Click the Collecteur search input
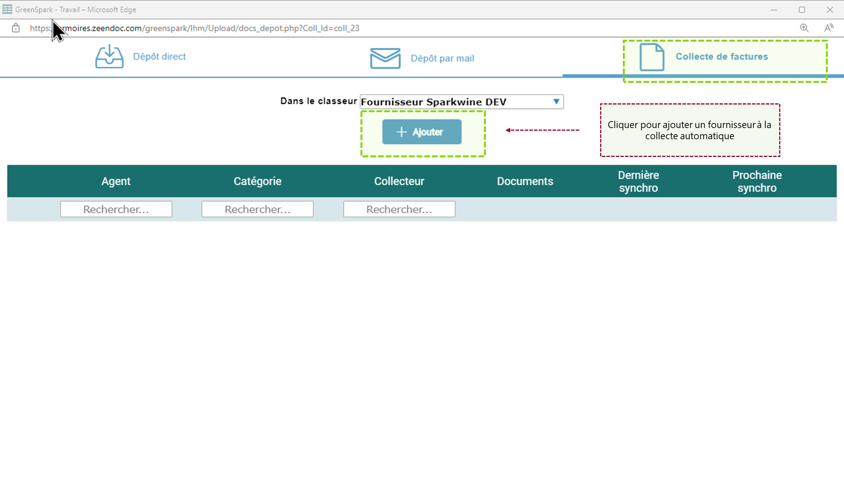Screen dimensions: 844x504 click(399, 209)
